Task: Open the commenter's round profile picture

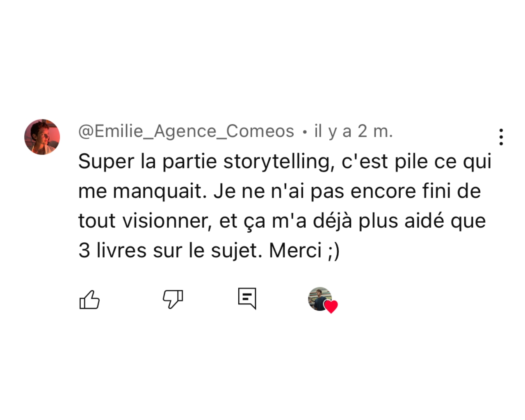Action: point(42,137)
